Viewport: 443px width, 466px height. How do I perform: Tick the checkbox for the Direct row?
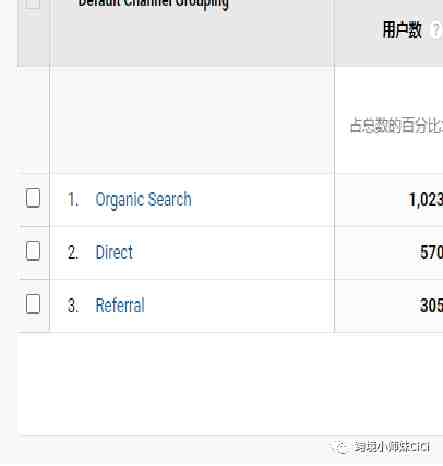33,251
